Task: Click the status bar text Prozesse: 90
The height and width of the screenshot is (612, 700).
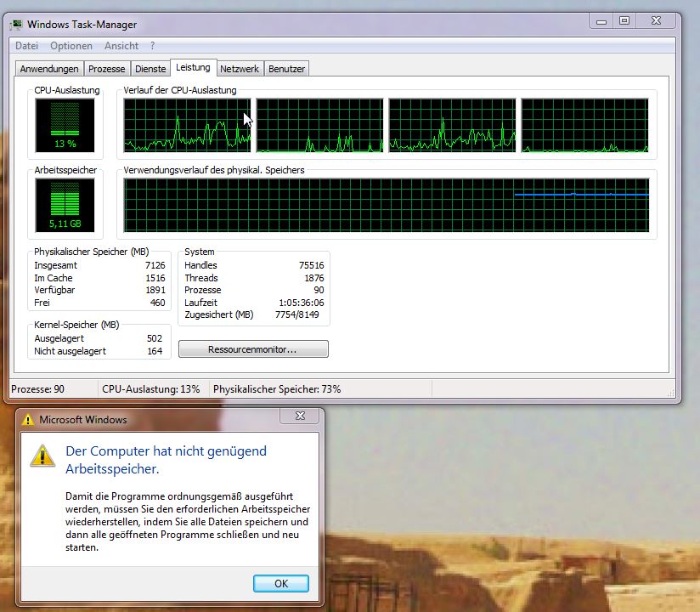Action: [x=38, y=389]
